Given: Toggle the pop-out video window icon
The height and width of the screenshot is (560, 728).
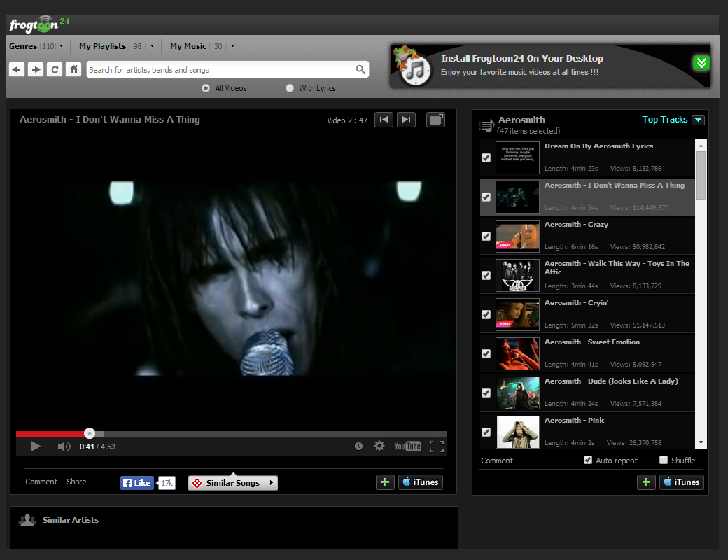Looking at the screenshot, I should coord(435,120).
